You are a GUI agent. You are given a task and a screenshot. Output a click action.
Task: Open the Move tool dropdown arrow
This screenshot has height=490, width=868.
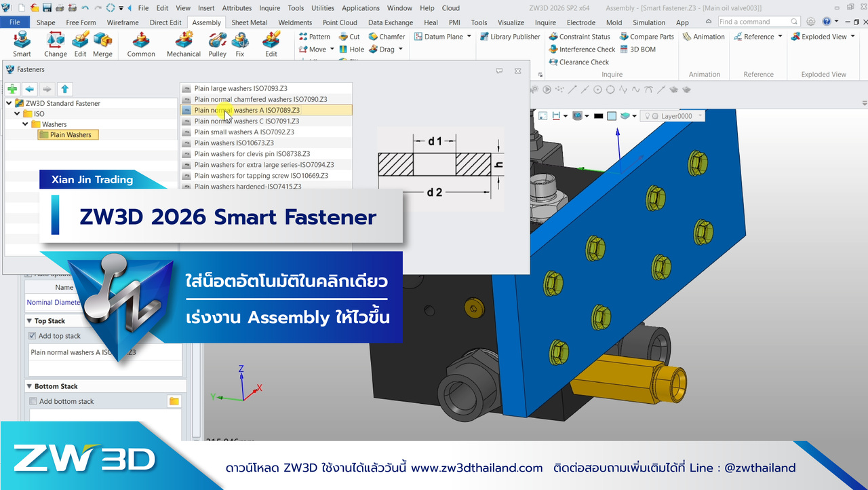[332, 50]
